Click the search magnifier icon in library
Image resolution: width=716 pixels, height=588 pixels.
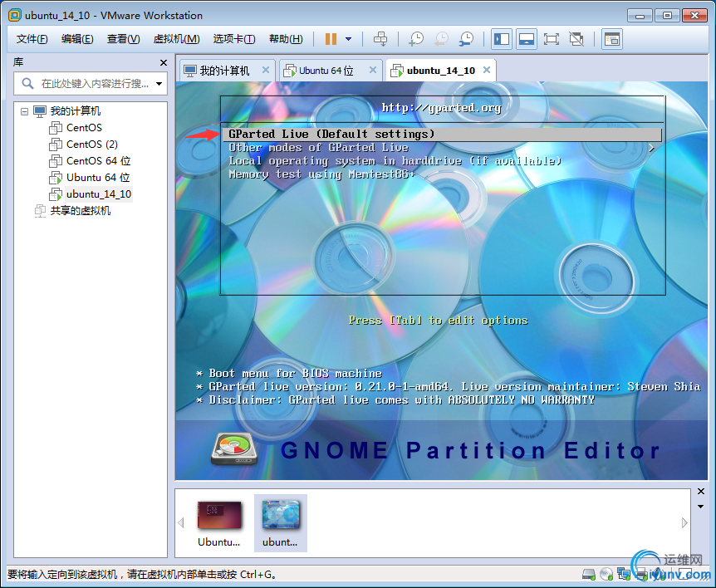click(27, 84)
